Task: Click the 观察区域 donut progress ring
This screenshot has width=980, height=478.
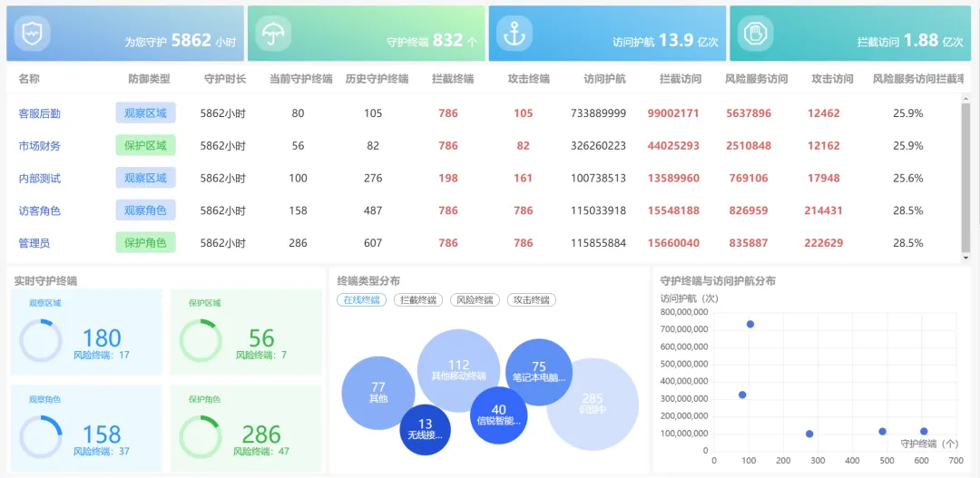Action: pyautogui.click(x=41, y=340)
